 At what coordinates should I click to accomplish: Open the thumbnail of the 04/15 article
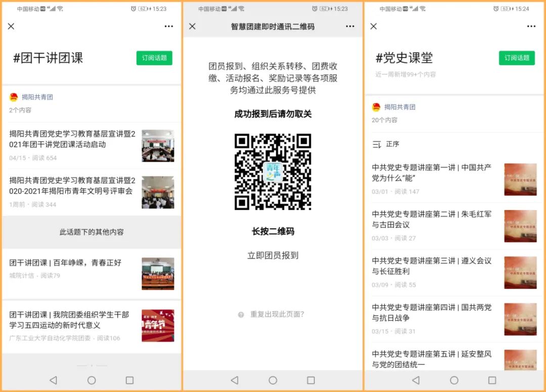click(158, 146)
